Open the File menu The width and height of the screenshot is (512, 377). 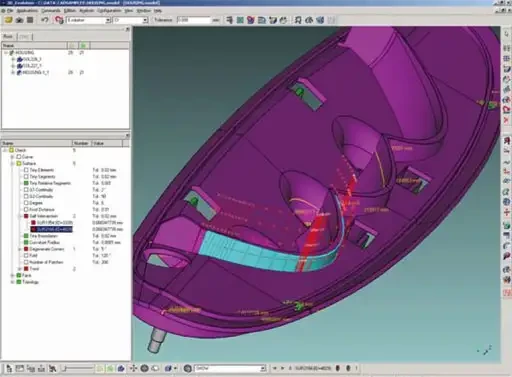point(10,11)
